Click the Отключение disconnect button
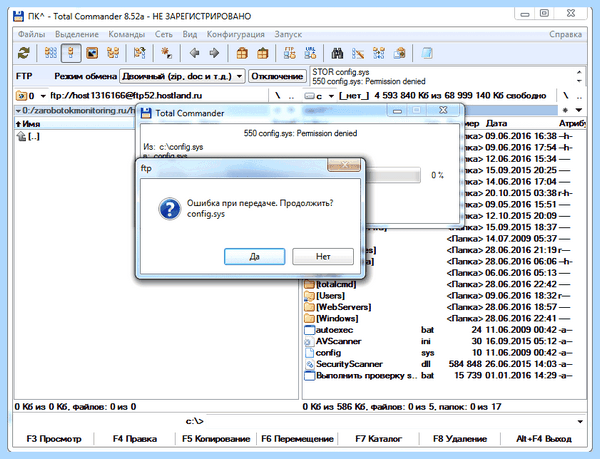 click(x=277, y=76)
